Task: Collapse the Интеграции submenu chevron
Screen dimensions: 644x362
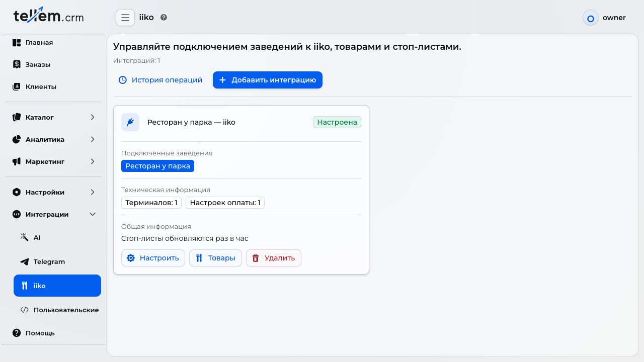Action: (93, 215)
